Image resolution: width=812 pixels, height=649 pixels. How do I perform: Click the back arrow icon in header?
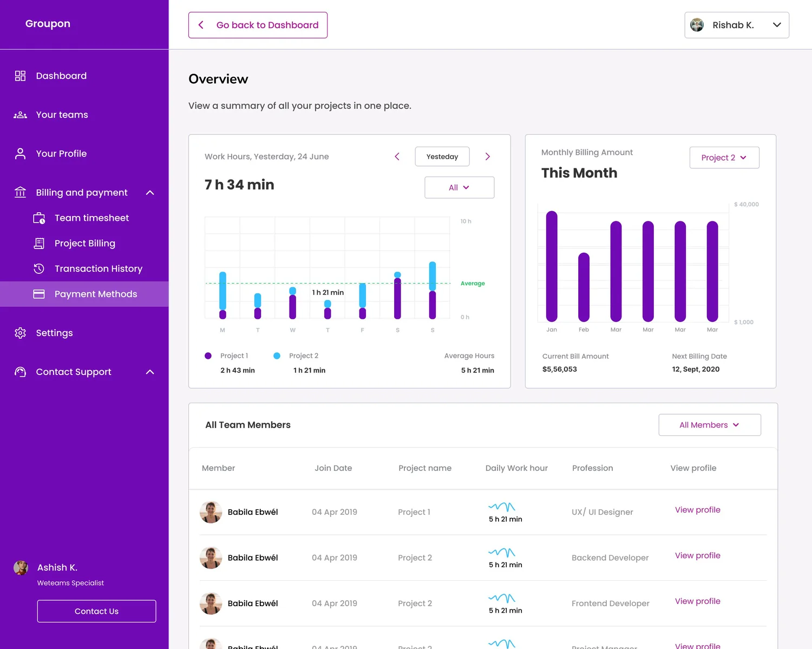(x=201, y=25)
